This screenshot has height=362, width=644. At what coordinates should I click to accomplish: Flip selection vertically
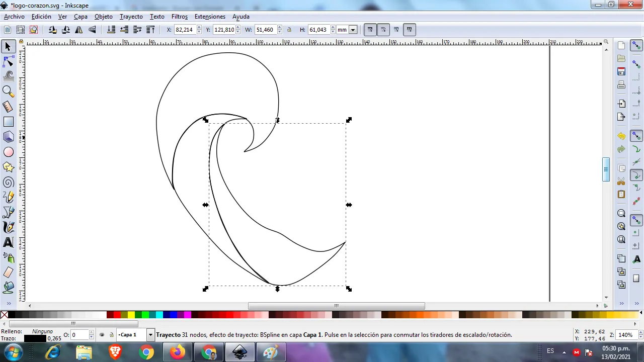[x=92, y=30]
